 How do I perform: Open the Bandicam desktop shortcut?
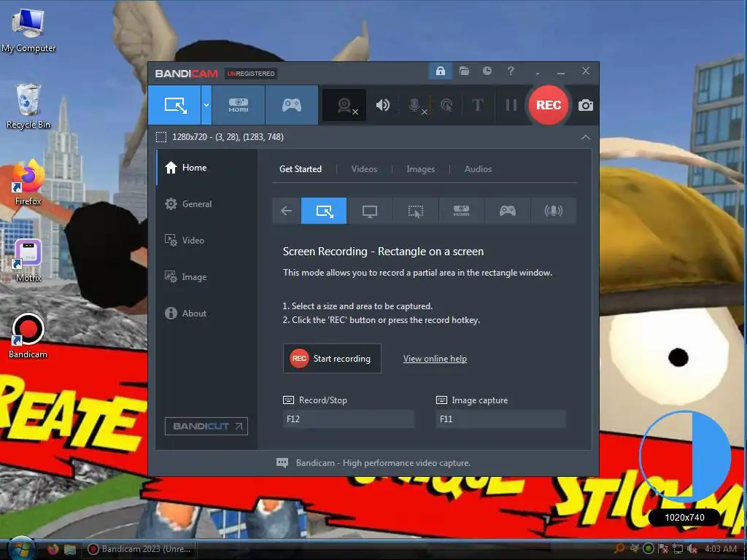[28, 335]
